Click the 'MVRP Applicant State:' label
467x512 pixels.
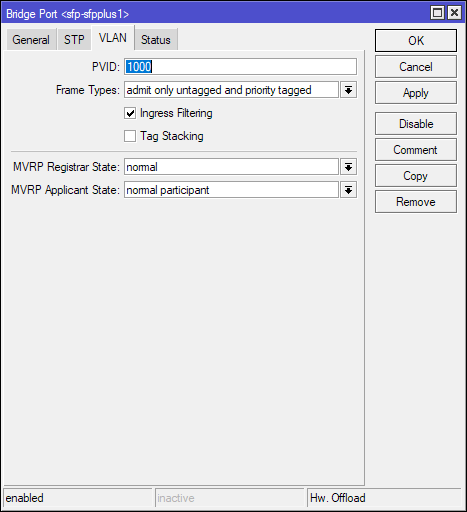click(x=65, y=190)
